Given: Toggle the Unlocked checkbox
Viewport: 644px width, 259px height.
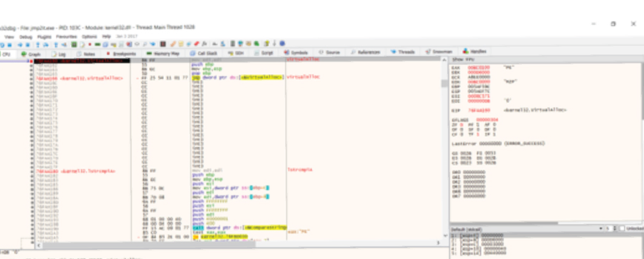Looking at the screenshot, I should 622,228.
